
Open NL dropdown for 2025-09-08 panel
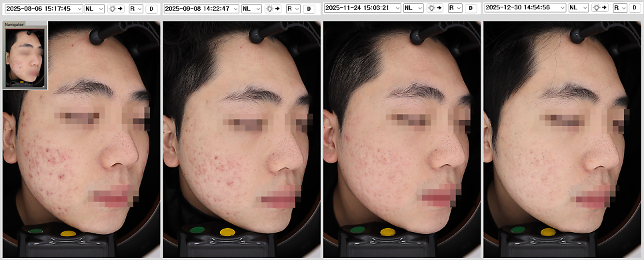tap(251, 9)
